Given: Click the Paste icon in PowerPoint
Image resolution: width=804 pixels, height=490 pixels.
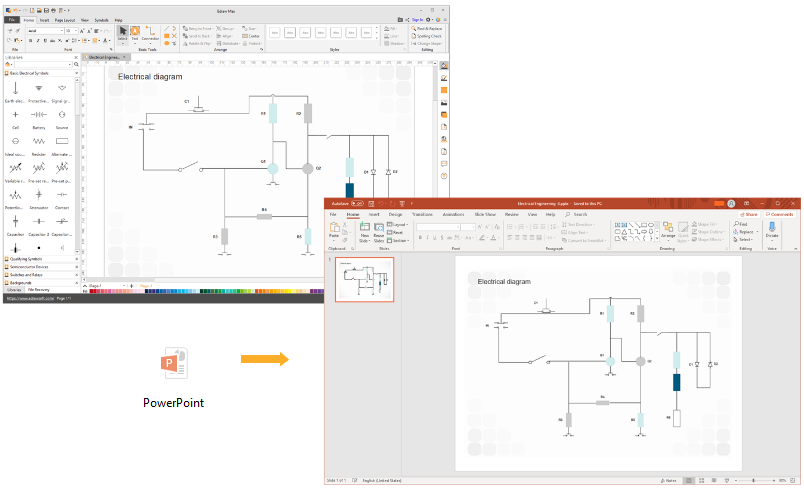Looking at the screenshot, I should click(x=334, y=228).
